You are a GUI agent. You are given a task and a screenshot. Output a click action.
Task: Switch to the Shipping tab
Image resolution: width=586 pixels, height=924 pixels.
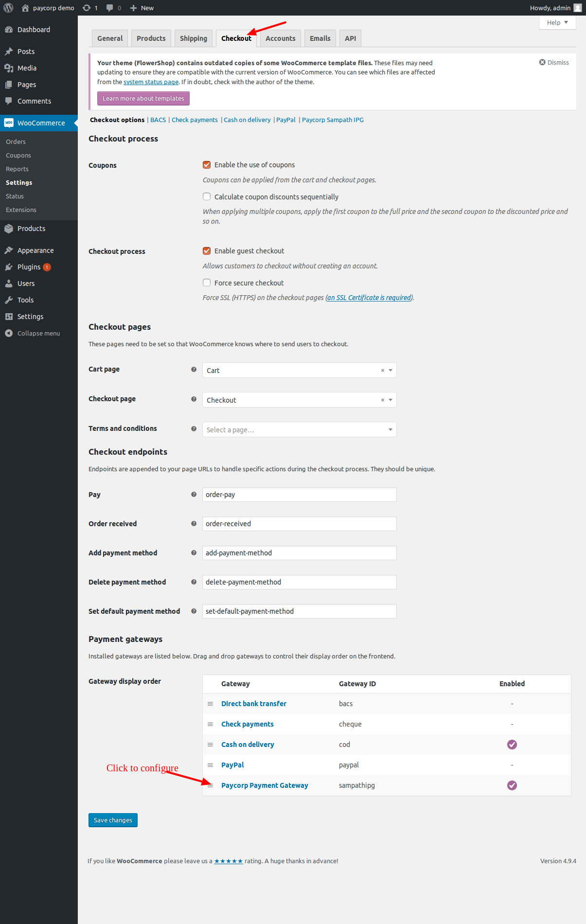pyautogui.click(x=193, y=38)
